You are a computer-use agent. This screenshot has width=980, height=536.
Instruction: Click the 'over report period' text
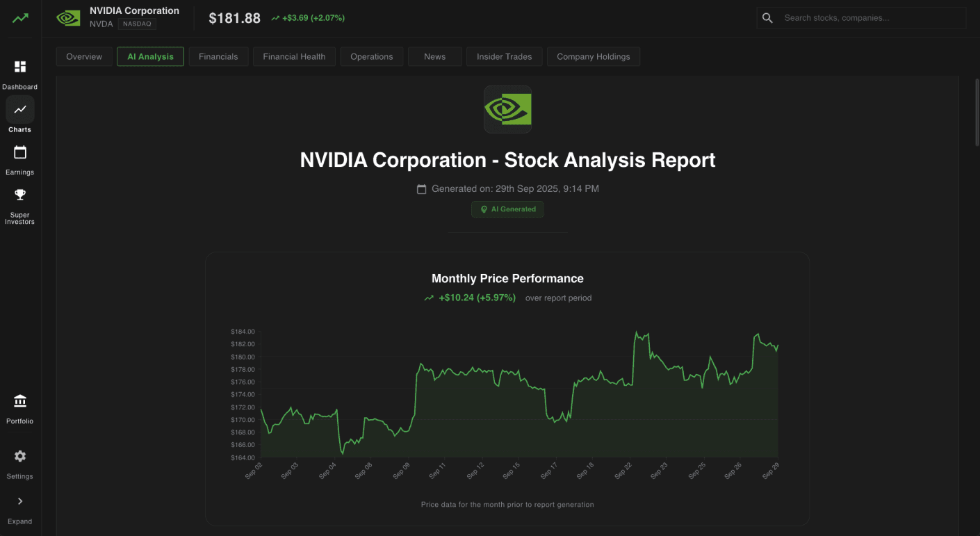click(x=559, y=298)
